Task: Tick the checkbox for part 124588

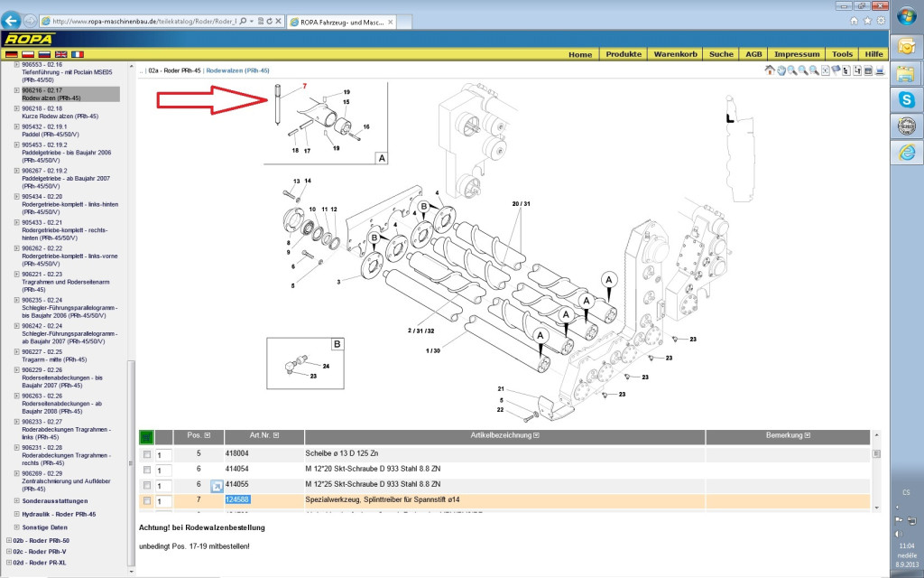Action: 147,500
